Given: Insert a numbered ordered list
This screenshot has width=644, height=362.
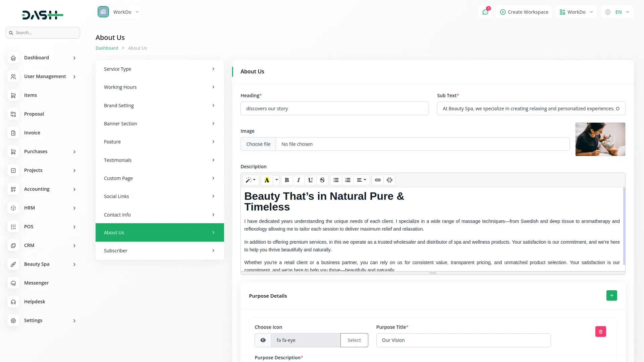Looking at the screenshot, I should [x=348, y=180].
